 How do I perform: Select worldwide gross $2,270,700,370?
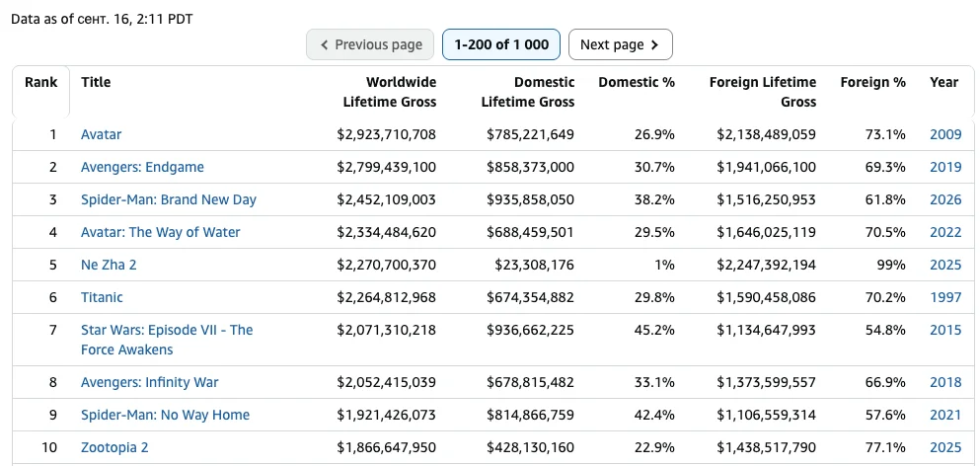(387, 265)
